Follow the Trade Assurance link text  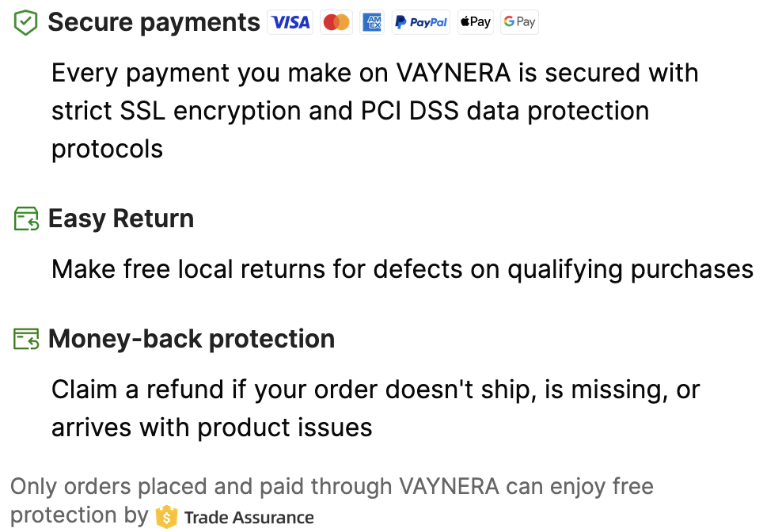coord(249,518)
